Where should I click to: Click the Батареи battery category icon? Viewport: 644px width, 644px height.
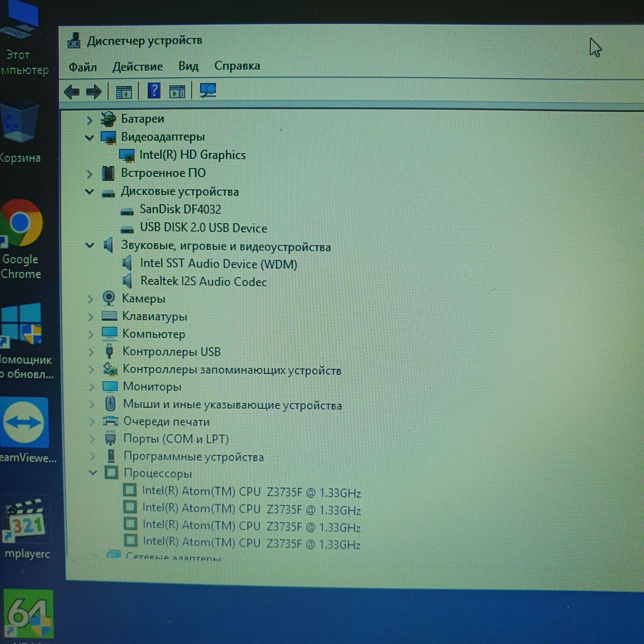pos(108,119)
